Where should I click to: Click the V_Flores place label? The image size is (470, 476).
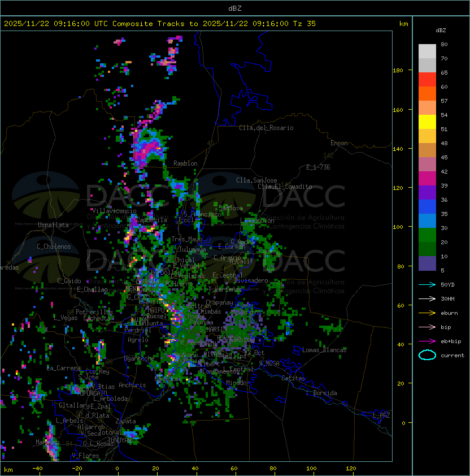(x=85, y=455)
